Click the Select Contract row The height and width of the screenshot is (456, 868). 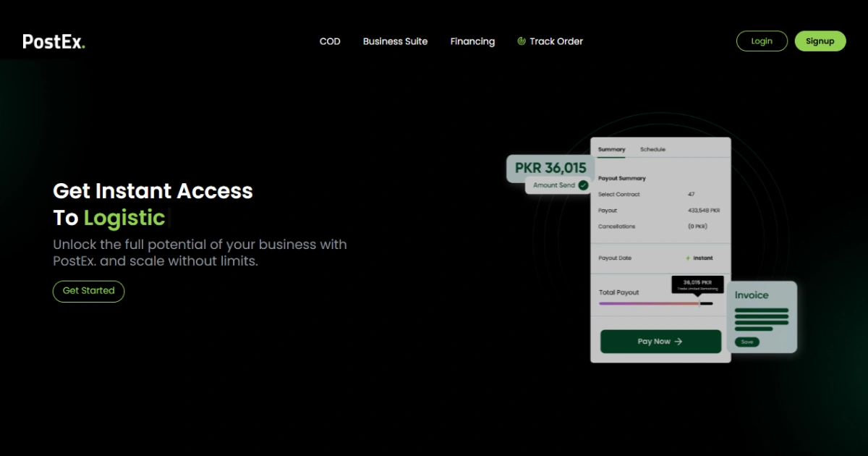point(659,195)
